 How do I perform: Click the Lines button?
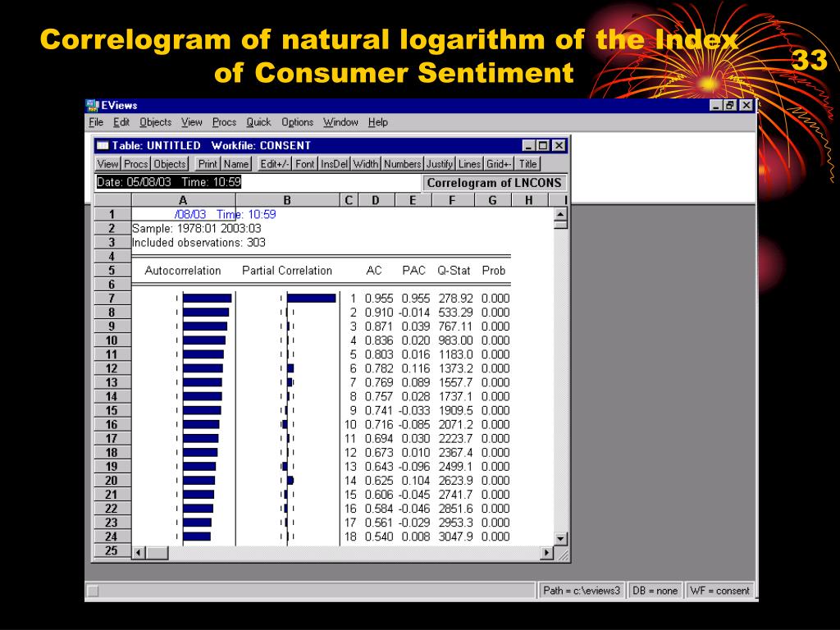[x=469, y=164]
